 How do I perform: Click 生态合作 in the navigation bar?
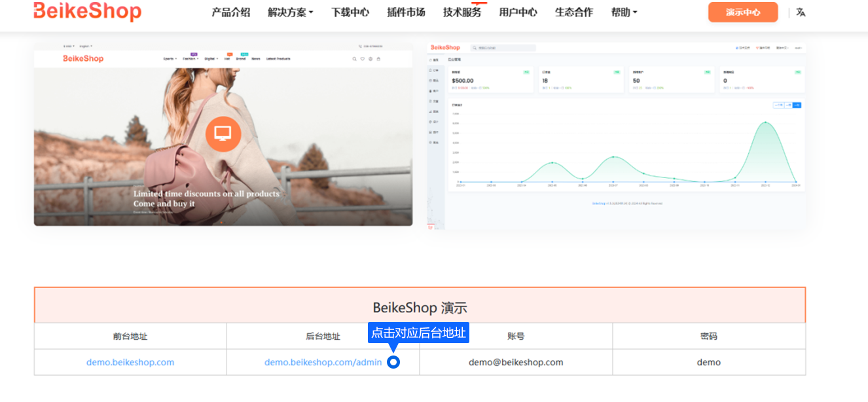574,12
